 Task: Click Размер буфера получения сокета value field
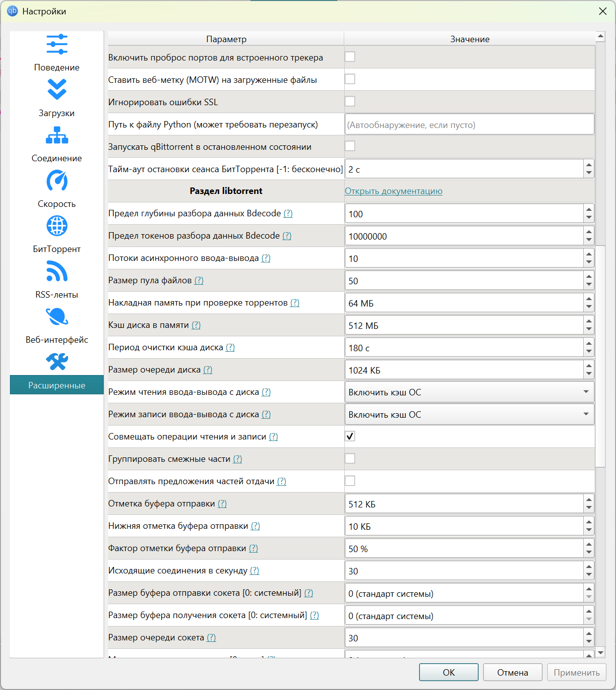pos(464,616)
